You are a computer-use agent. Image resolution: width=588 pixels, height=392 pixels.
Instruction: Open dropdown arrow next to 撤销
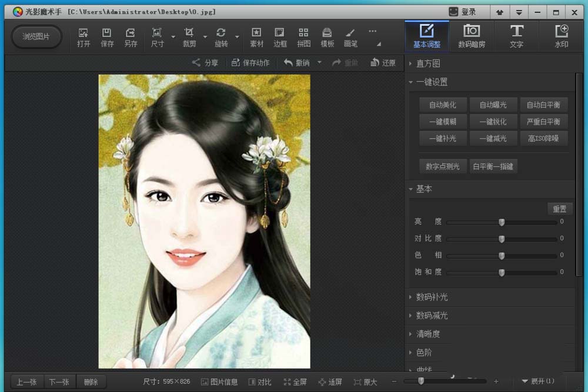pyautogui.click(x=319, y=62)
